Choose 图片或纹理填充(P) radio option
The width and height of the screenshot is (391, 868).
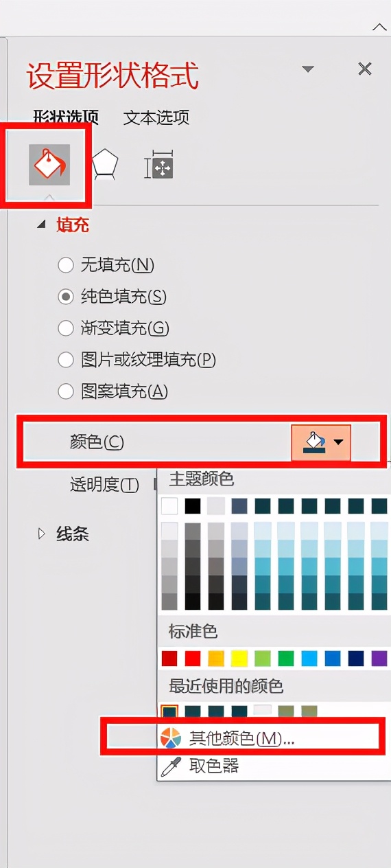pyautogui.click(x=66, y=360)
